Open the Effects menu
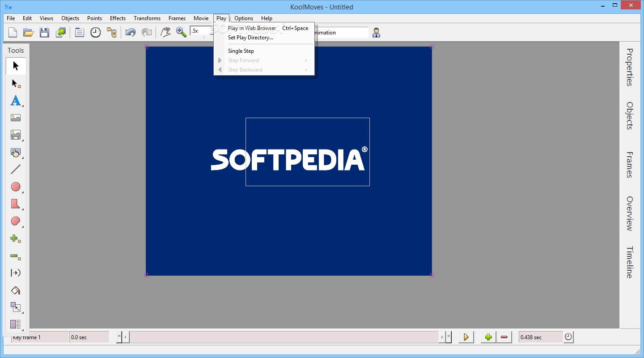Image resolution: width=644 pixels, height=358 pixels. coord(118,18)
